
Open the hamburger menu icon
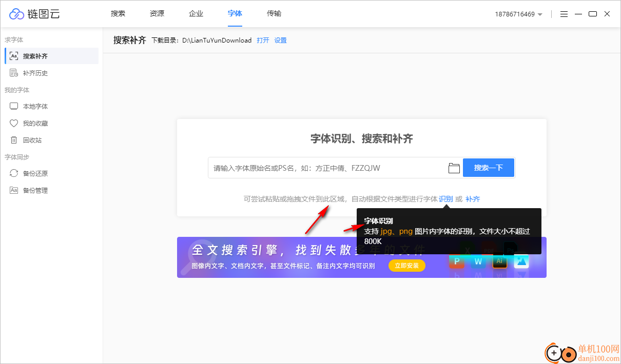(x=564, y=14)
